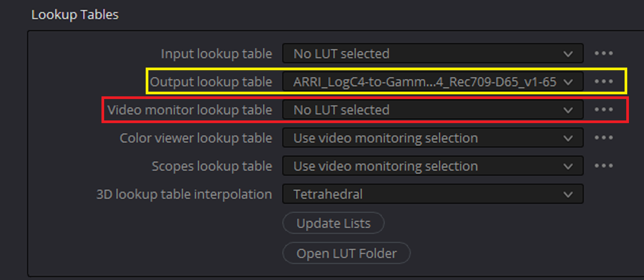Click the Update Lists button

click(x=334, y=223)
